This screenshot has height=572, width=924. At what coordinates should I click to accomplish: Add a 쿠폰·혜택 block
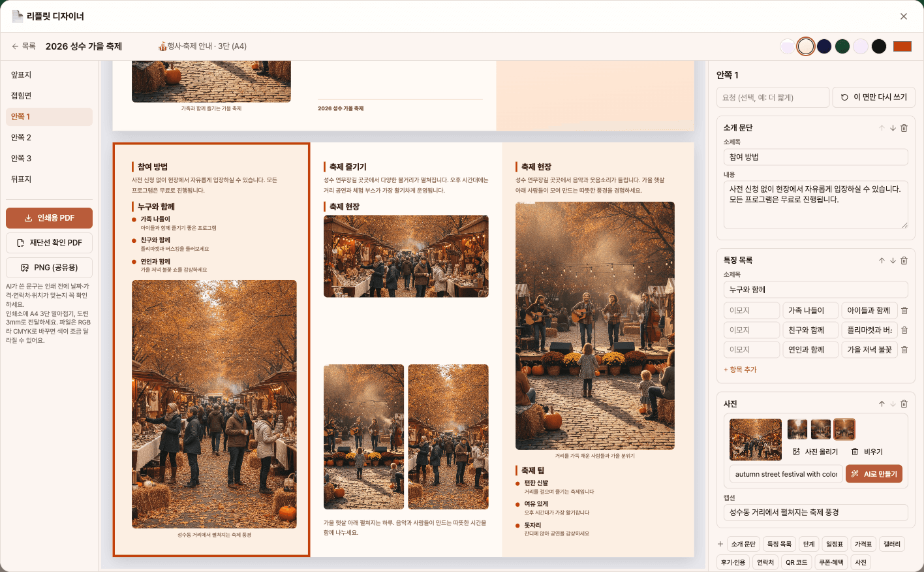(x=831, y=562)
